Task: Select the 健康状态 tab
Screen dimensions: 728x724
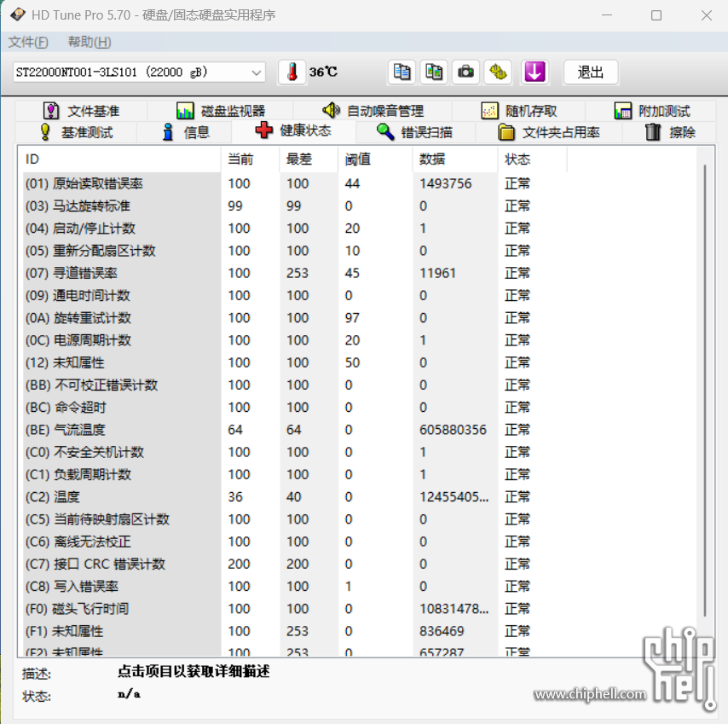Action: click(293, 130)
